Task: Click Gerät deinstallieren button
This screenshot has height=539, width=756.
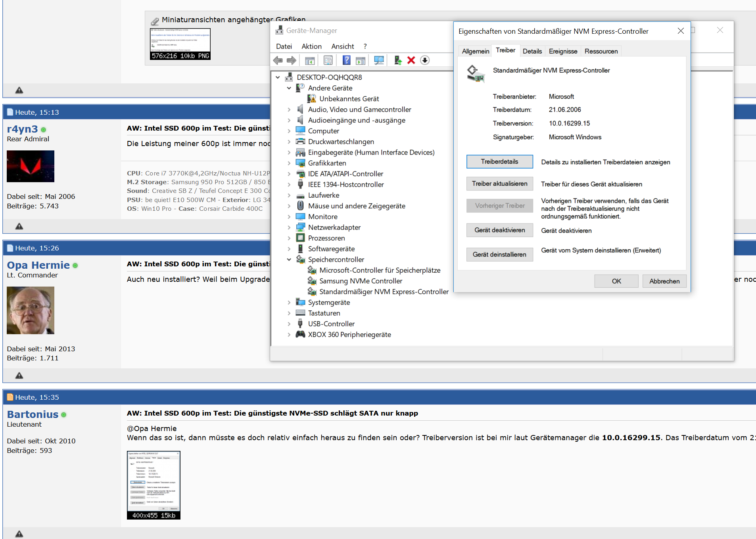Action: (x=499, y=254)
